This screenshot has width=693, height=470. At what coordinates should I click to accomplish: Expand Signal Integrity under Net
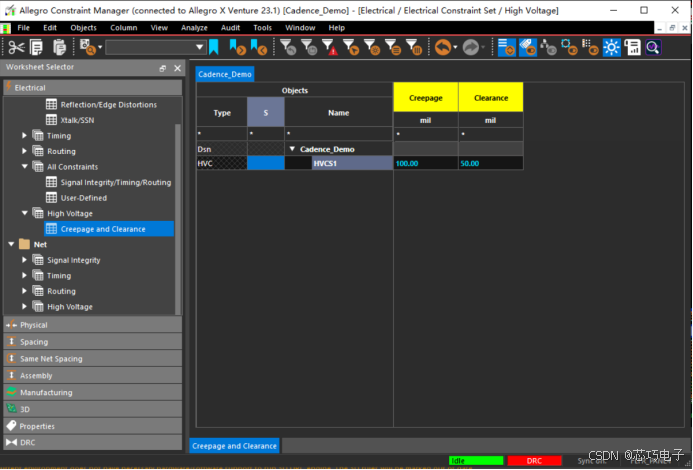point(24,260)
